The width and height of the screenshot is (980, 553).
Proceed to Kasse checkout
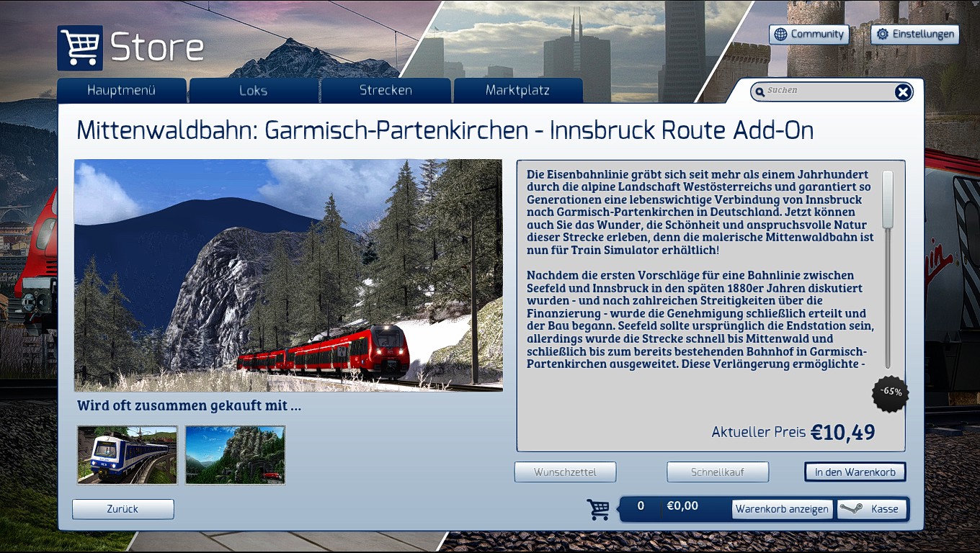870,509
